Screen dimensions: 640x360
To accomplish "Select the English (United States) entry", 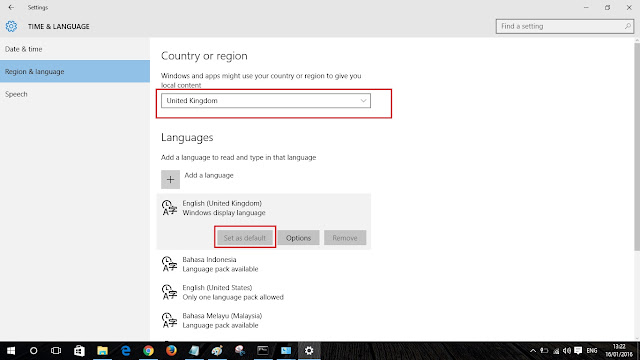I will click(x=264, y=292).
